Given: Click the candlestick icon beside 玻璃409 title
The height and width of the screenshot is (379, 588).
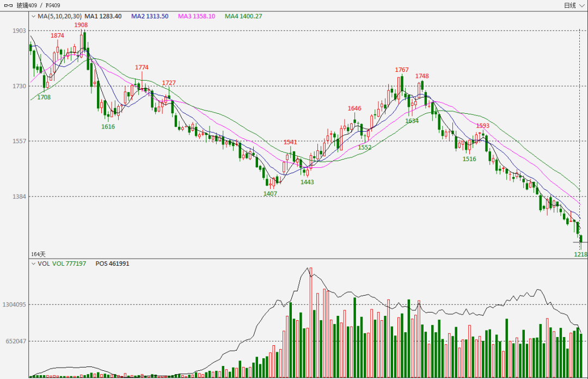Looking at the screenshot, I should pos(8,5).
